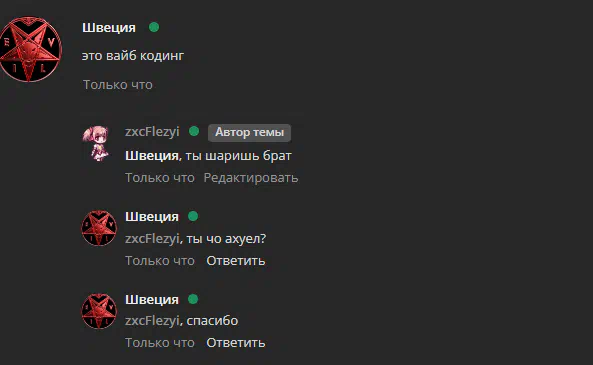The width and height of the screenshot is (593, 365).
Task: Edit the 'ты шаришь брат' comment via Редактировать
Action: tap(251, 177)
